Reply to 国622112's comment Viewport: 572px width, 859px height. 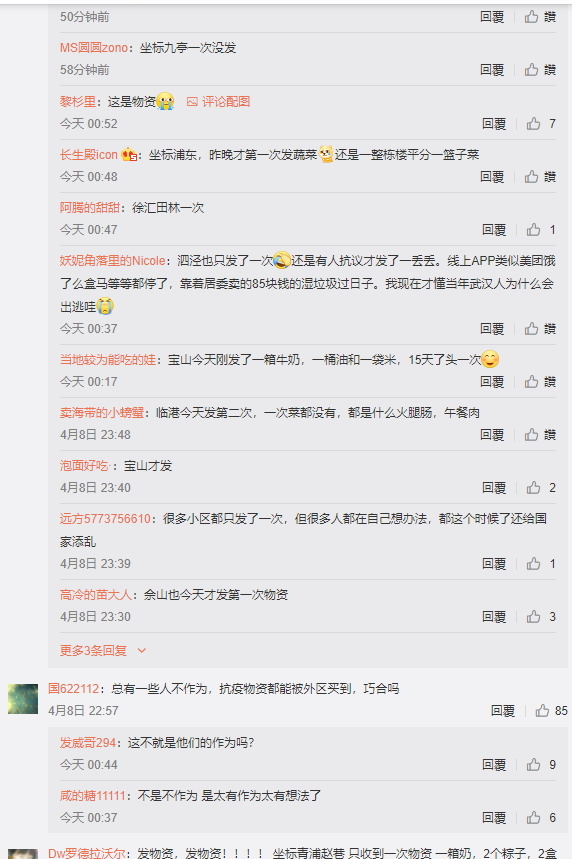point(502,711)
